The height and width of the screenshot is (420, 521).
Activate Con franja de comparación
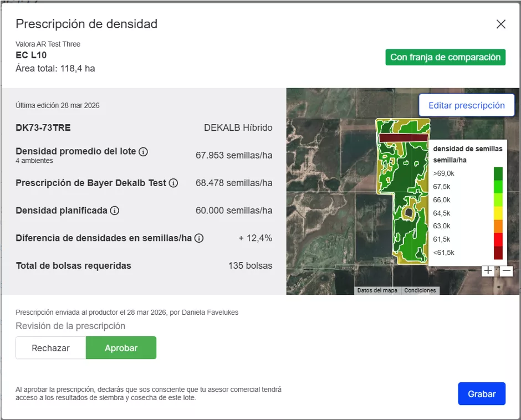click(x=445, y=57)
